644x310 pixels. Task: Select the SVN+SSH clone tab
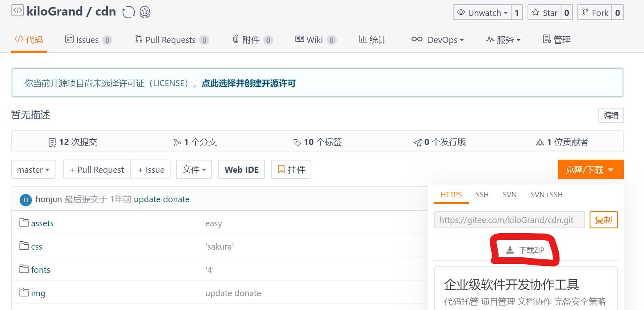pyautogui.click(x=547, y=195)
